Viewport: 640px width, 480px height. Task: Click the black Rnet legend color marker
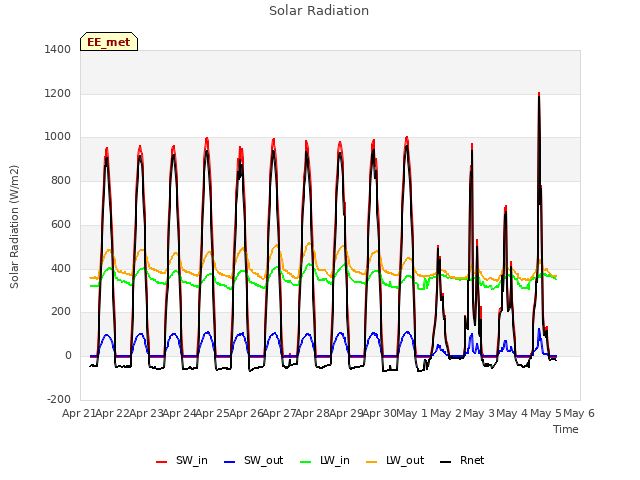[446, 462]
